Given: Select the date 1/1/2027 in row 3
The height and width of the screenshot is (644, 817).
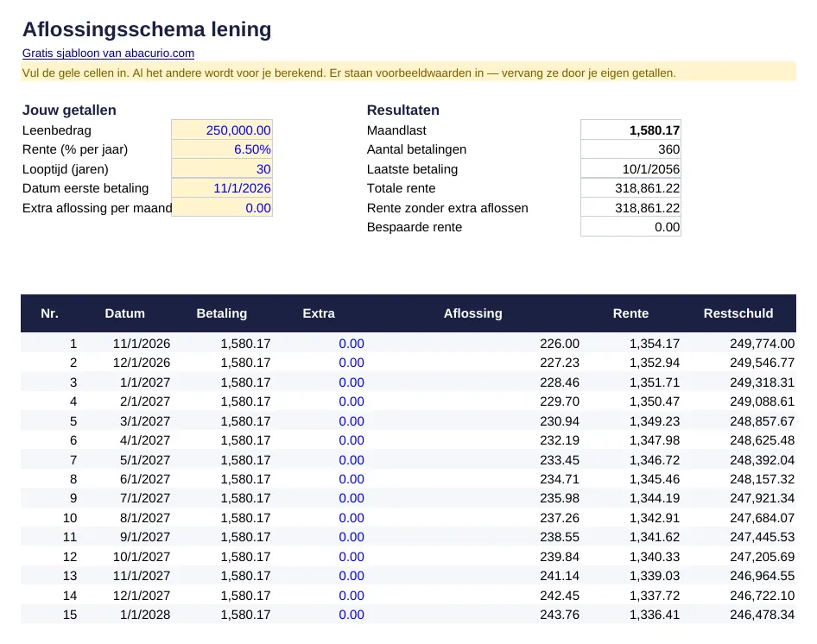Looking at the screenshot, I should [x=145, y=382].
